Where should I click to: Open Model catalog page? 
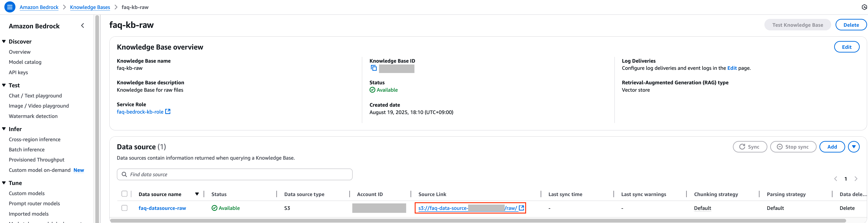(x=25, y=62)
